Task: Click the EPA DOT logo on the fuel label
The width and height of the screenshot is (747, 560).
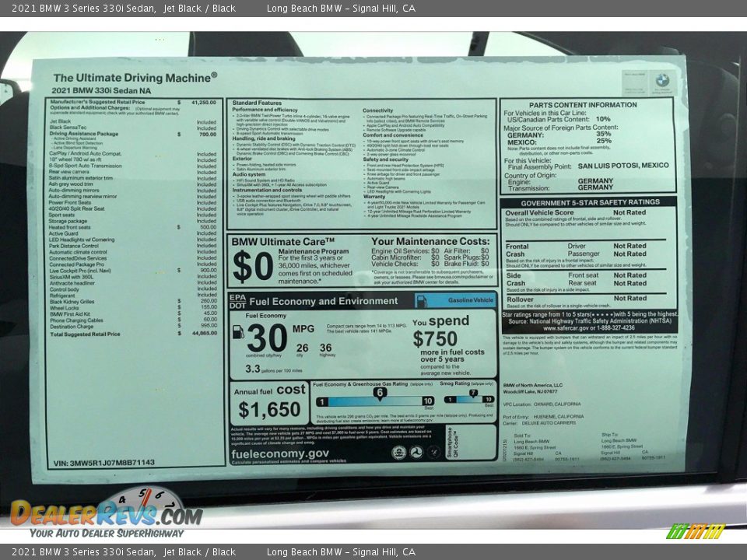Action: (237, 302)
